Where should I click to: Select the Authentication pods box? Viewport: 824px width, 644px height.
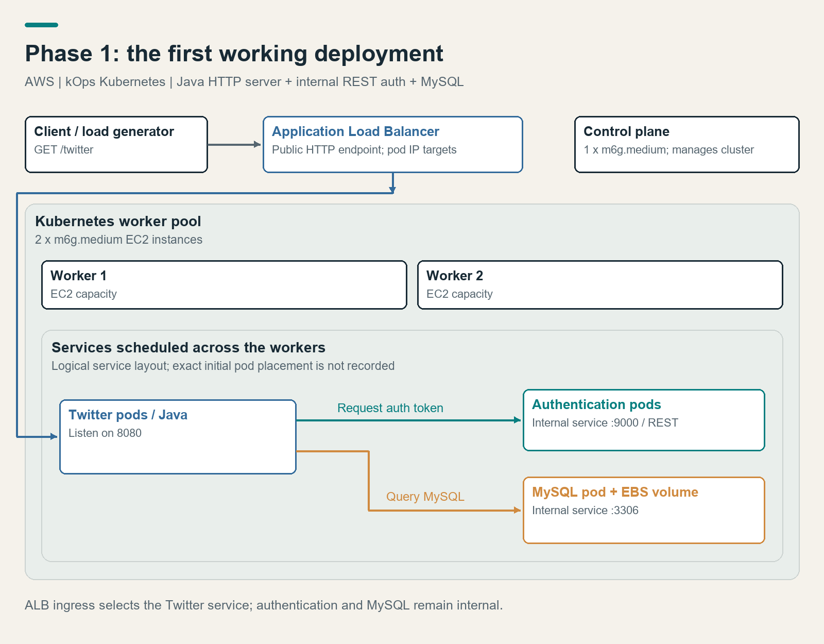click(x=644, y=420)
